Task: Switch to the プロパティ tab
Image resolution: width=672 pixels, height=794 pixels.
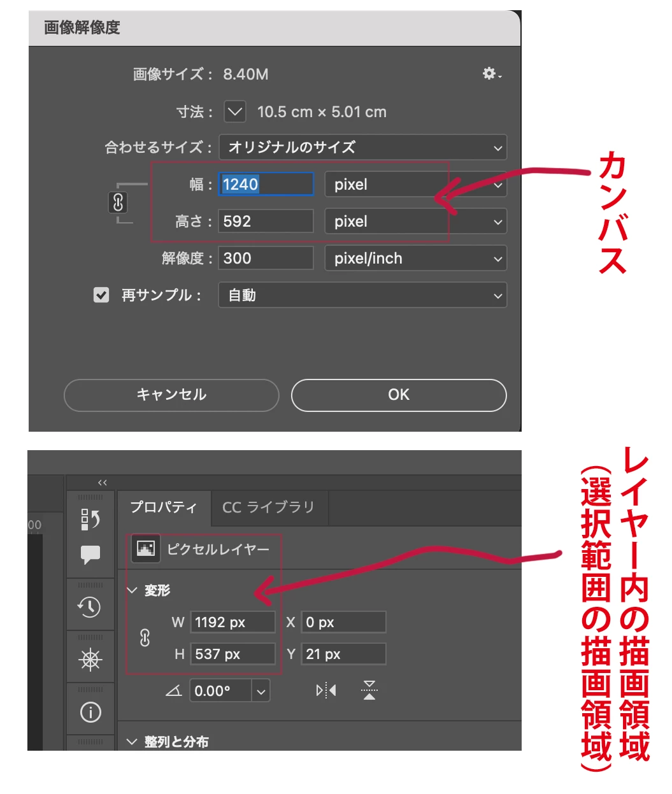Action: [x=164, y=507]
